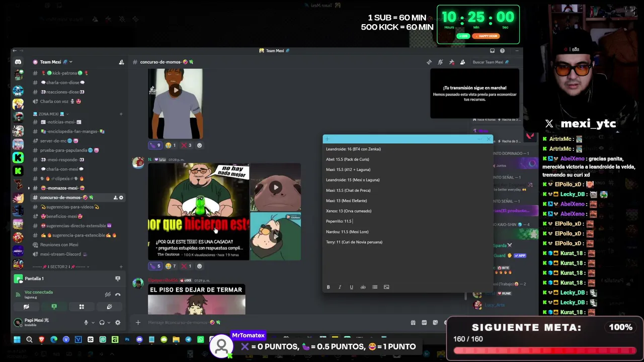Open Discord user settings gear
The height and width of the screenshot is (362, 644).
[118, 323]
